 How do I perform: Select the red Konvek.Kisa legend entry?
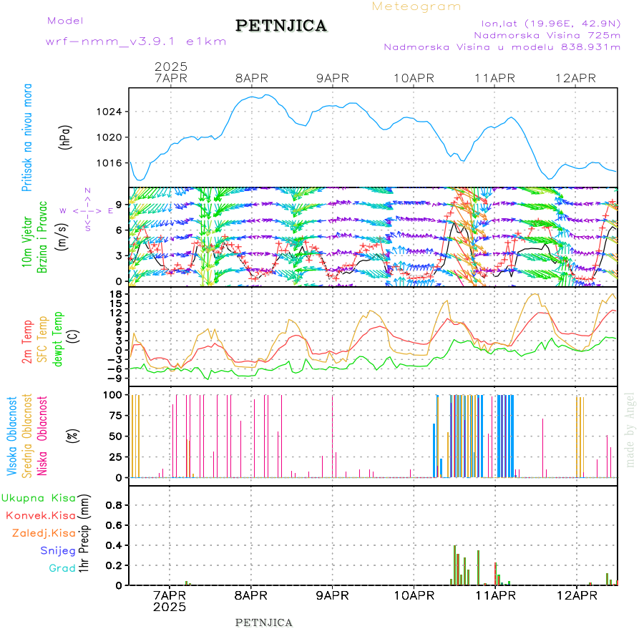[41, 516]
